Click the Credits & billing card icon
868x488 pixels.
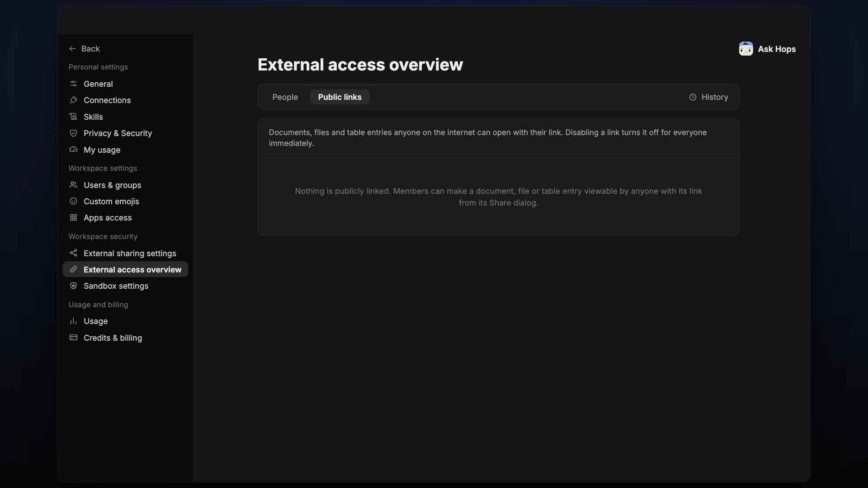(x=73, y=338)
